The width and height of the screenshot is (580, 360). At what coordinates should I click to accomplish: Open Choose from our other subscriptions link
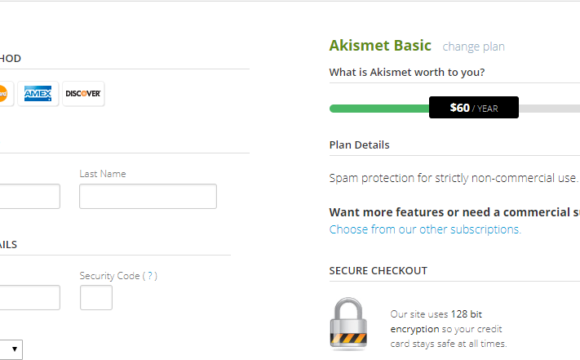tap(425, 229)
